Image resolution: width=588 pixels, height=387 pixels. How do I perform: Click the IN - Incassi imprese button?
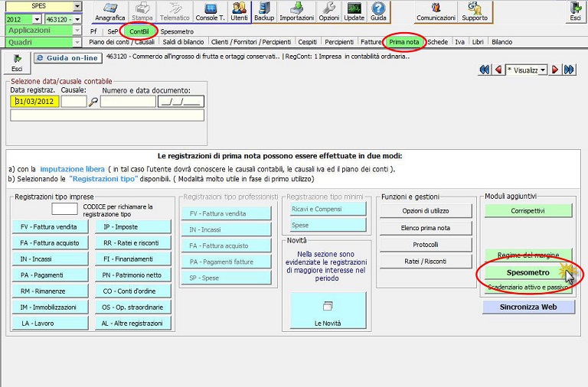[51, 259]
